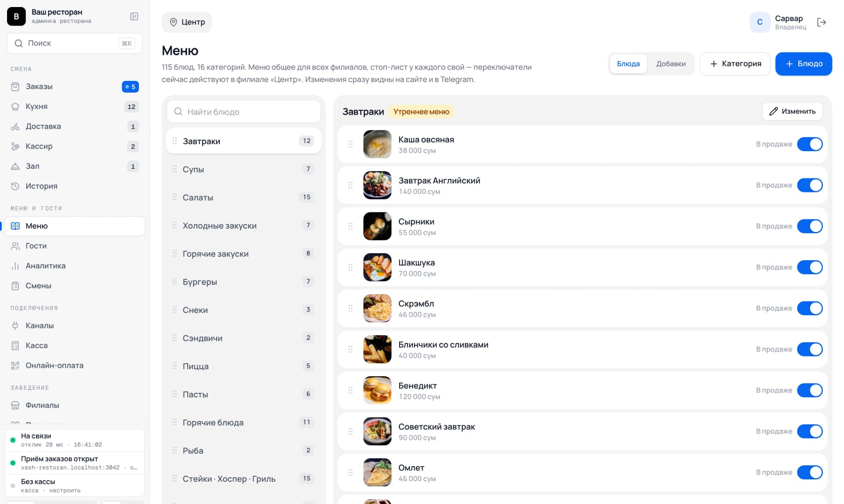Collapse the sidebar with the panel icon
The height and width of the screenshot is (504, 844).
pos(134,16)
